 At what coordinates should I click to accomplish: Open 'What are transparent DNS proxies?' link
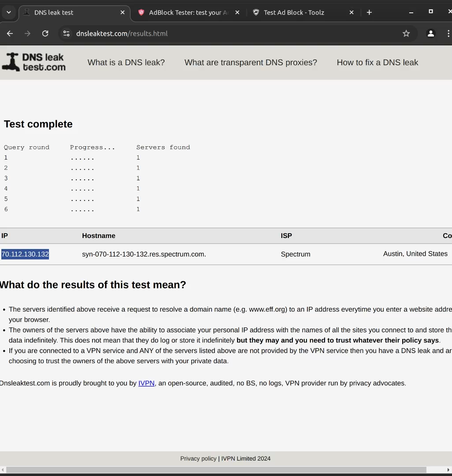click(250, 63)
